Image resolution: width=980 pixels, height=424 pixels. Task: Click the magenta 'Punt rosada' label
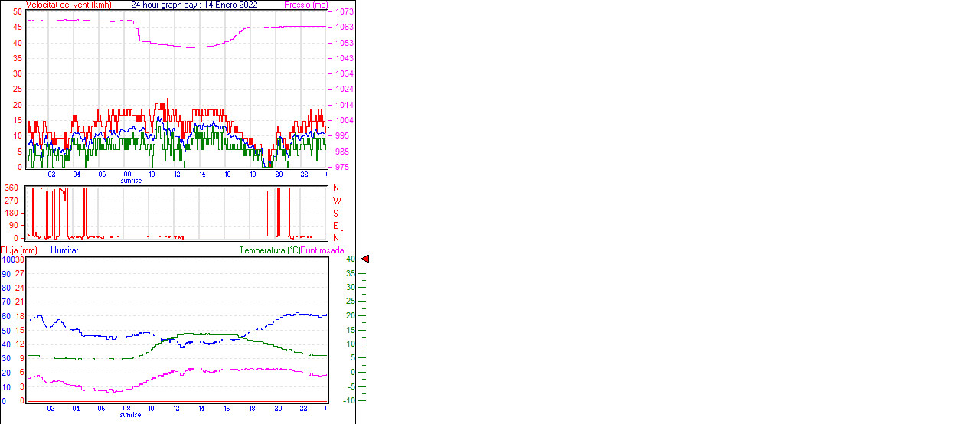click(x=322, y=250)
